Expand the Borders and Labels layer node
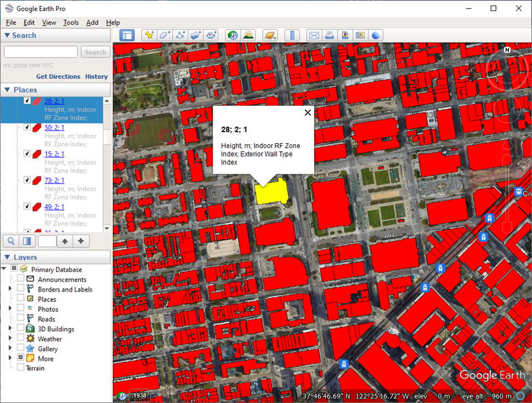This screenshot has width=532, height=403. click(10, 289)
